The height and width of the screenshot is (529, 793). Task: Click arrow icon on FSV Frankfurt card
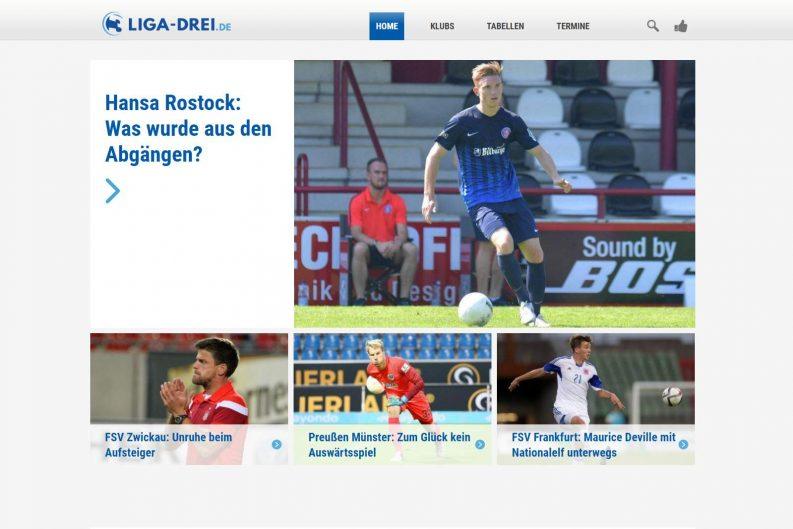[x=683, y=445]
